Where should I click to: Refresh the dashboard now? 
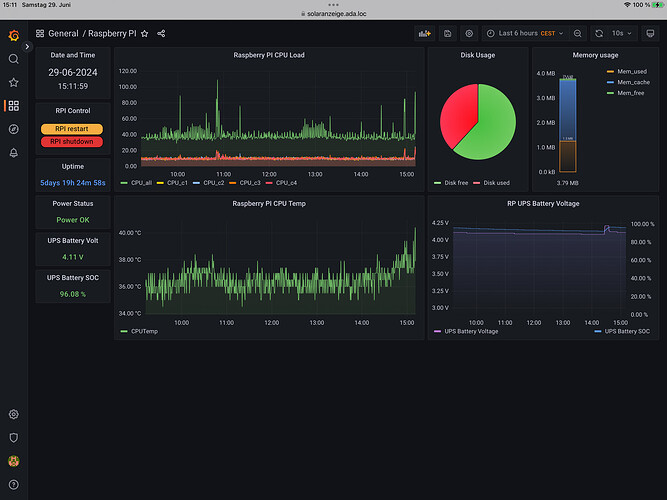click(599, 33)
